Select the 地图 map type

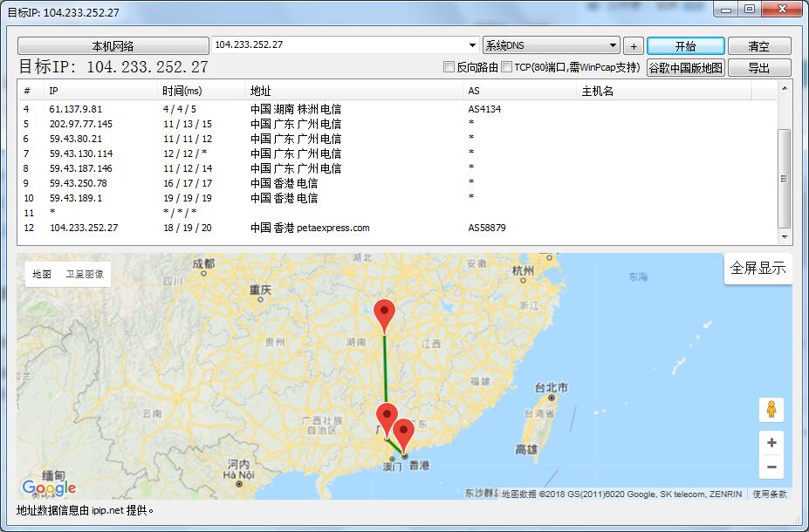pos(42,274)
